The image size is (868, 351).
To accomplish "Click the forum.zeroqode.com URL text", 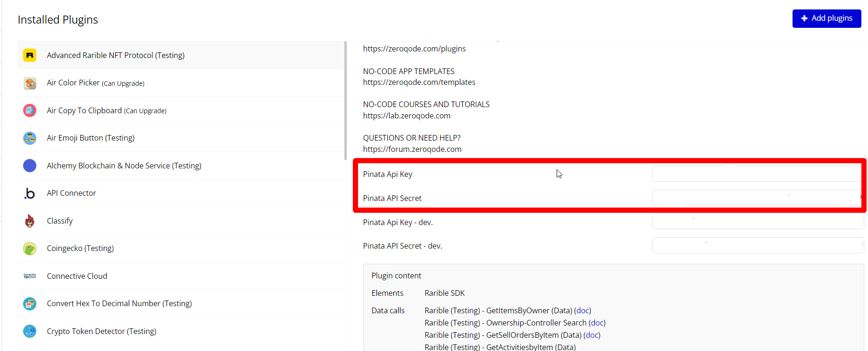I will 412,149.
